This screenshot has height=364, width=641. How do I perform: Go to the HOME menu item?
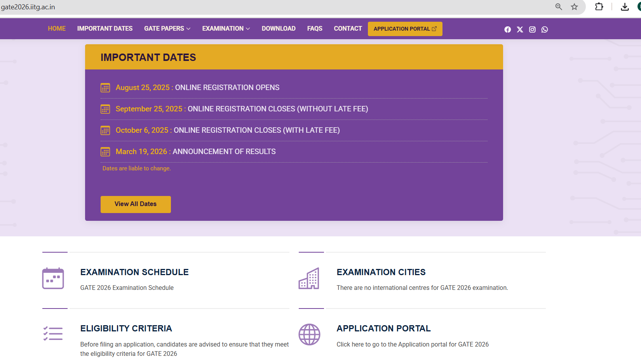[x=57, y=29]
